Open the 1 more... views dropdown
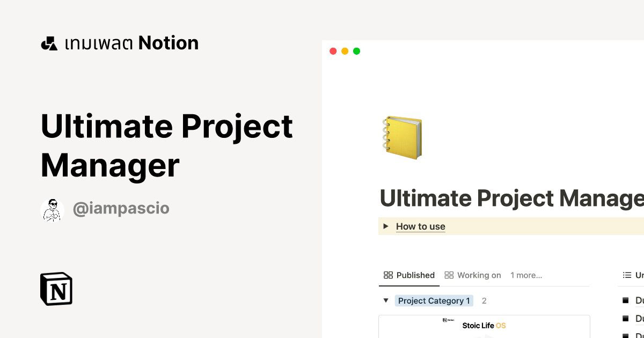644x338 pixels. (x=526, y=275)
